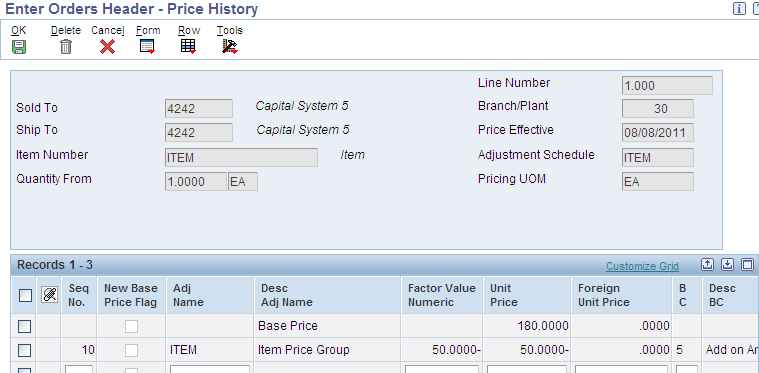Click the Capital System 5 text beside Ship To
759x373 pixels.
tap(303, 130)
